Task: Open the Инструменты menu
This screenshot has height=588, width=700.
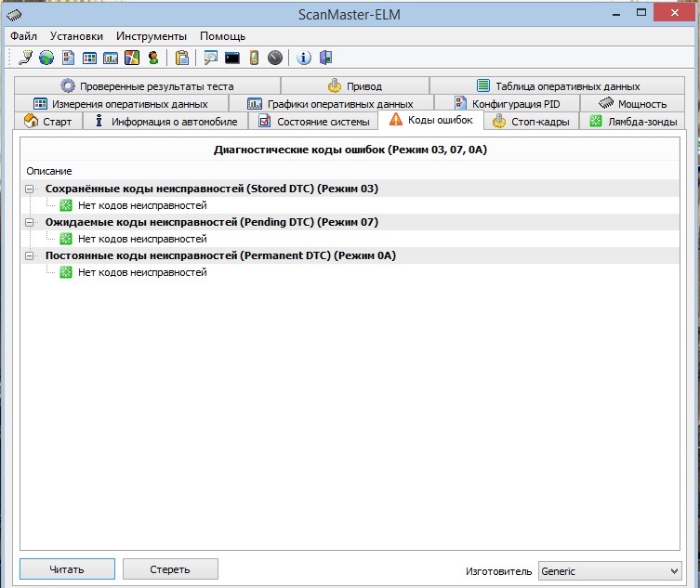Action: 152,36
